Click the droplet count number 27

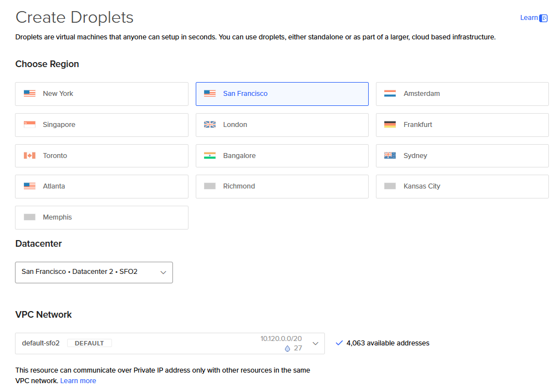tap(298, 348)
